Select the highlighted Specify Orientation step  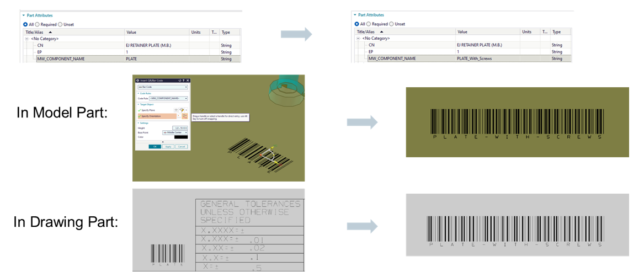[157, 116]
